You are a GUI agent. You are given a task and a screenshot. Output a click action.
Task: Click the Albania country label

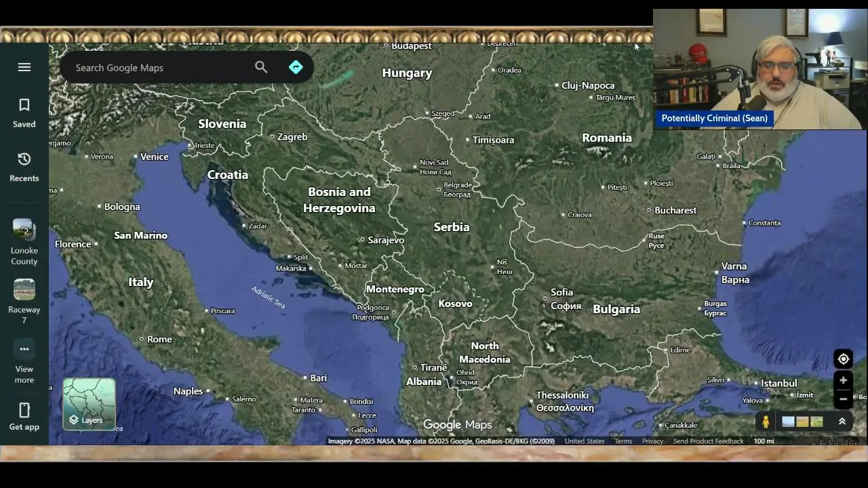coord(424,382)
